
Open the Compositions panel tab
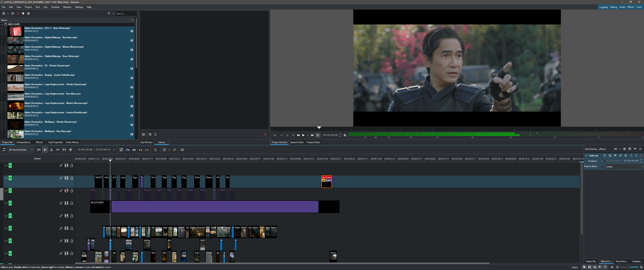click(23, 142)
